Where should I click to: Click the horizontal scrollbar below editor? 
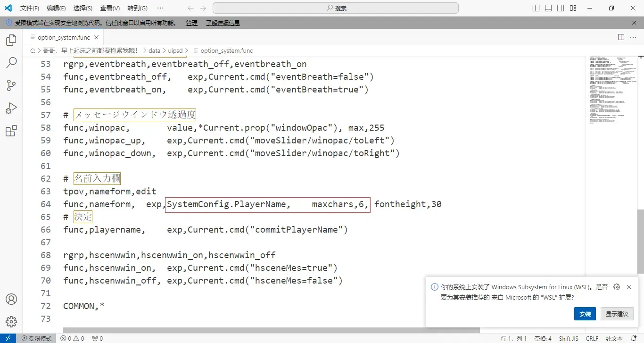click(x=272, y=330)
